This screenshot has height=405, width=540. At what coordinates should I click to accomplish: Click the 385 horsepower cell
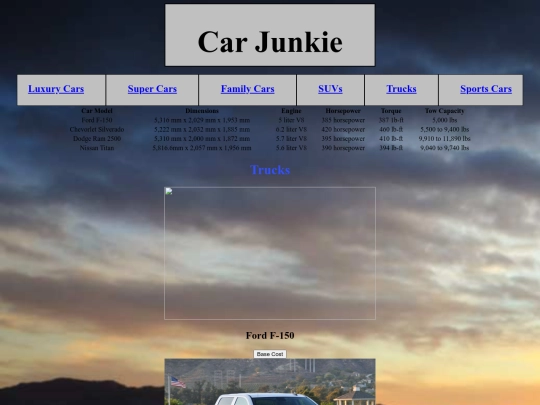(343, 120)
